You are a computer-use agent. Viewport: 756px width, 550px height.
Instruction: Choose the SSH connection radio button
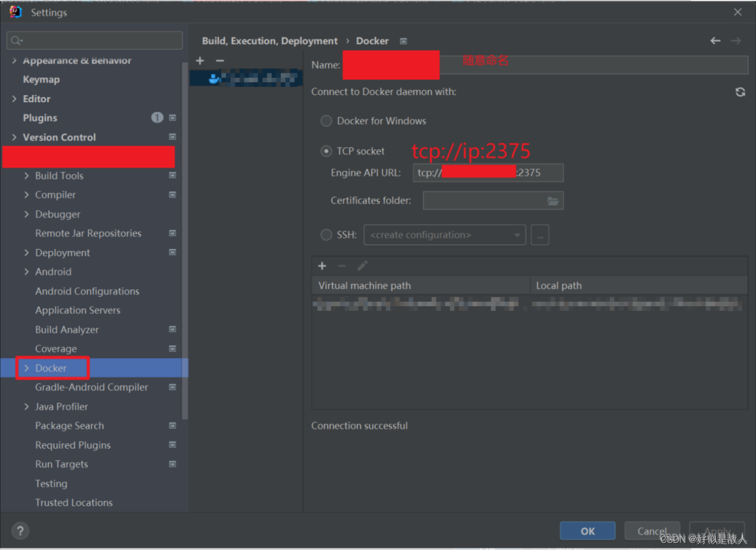326,235
